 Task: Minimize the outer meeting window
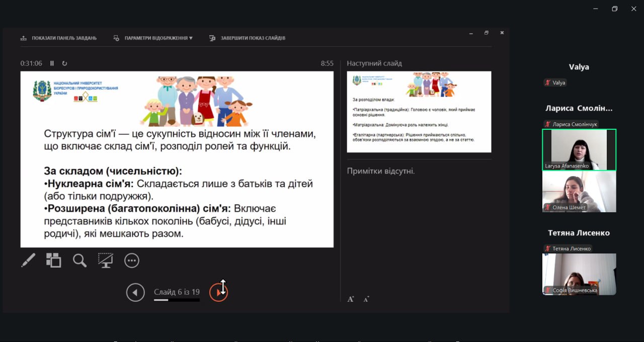pyautogui.click(x=596, y=9)
